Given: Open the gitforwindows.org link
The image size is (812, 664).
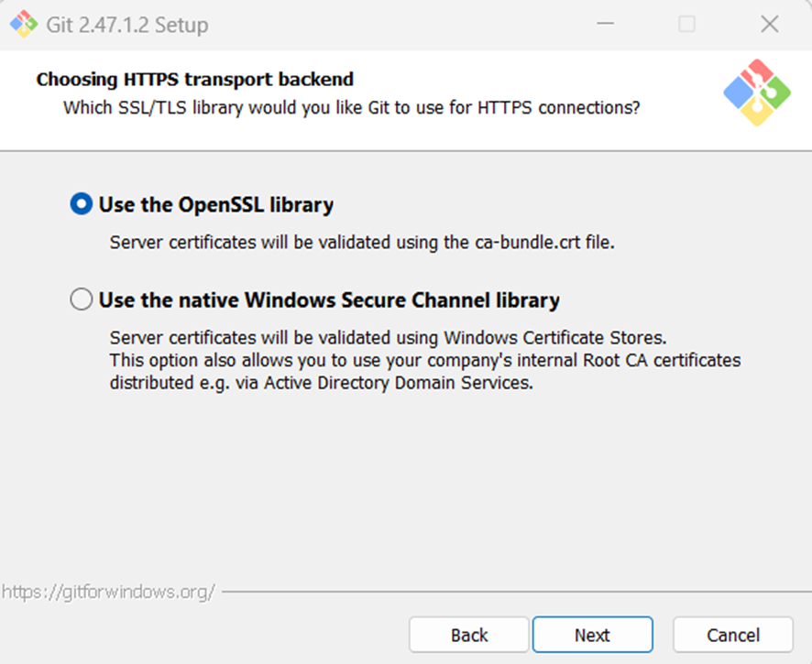Looking at the screenshot, I should point(108,591).
